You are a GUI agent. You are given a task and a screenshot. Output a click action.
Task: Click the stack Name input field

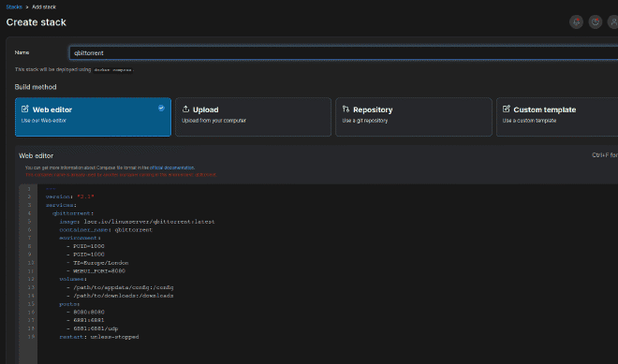[x=344, y=52]
